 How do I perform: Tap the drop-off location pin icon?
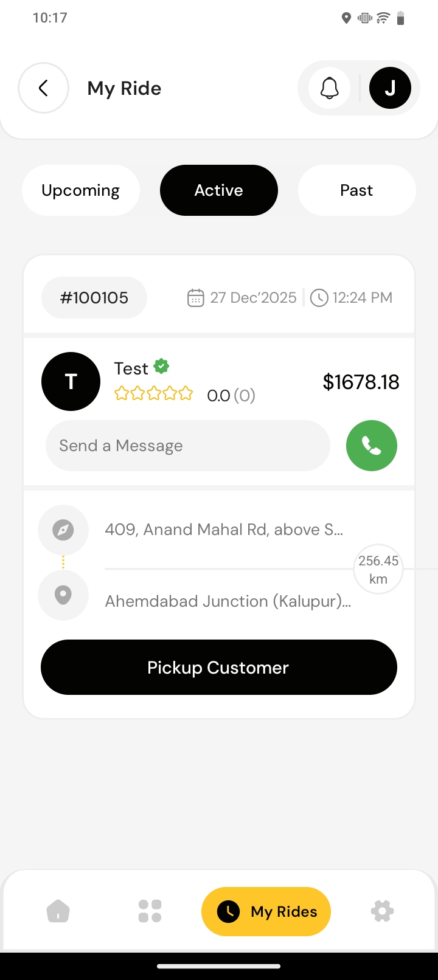63,595
